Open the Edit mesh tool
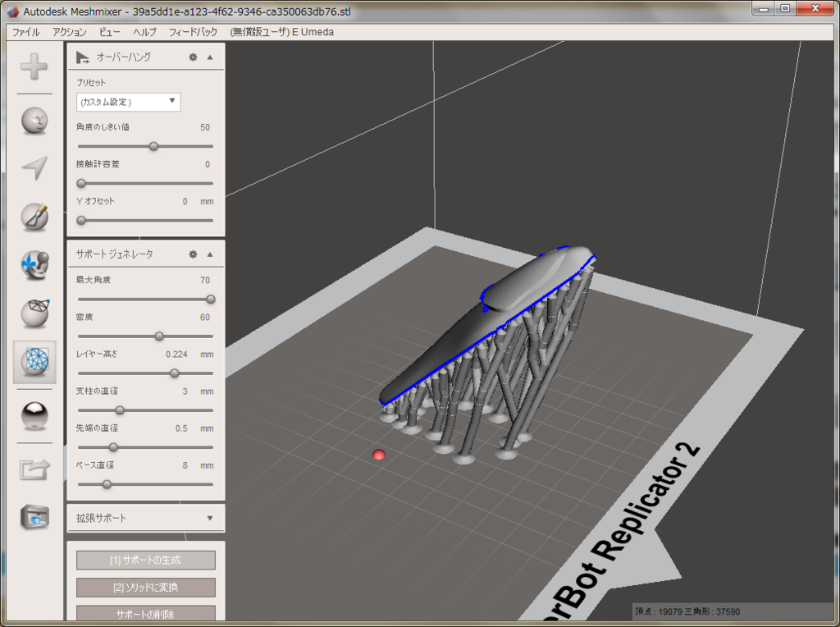The width and height of the screenshot is (840, 627). [34, 313]
